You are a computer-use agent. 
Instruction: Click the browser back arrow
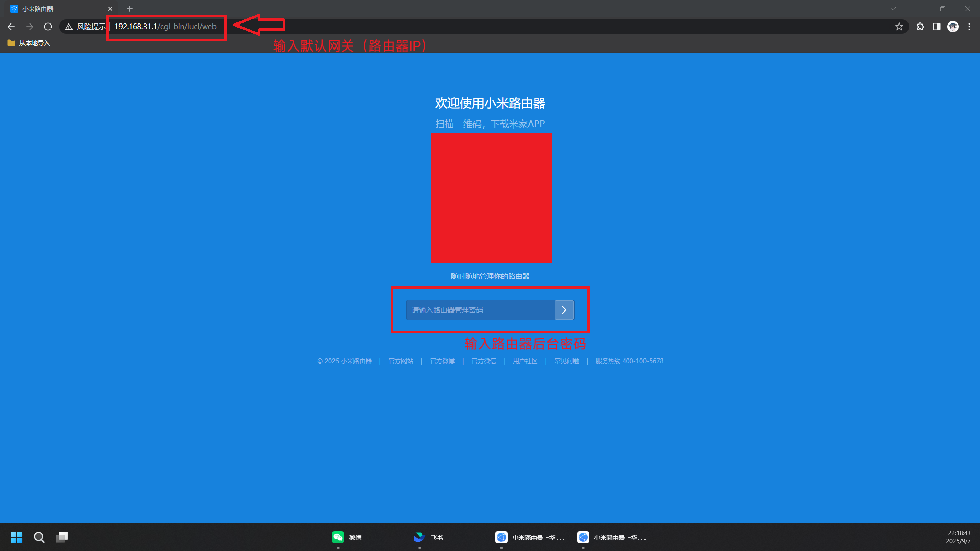pyautogui.click(x=11, y=27)
